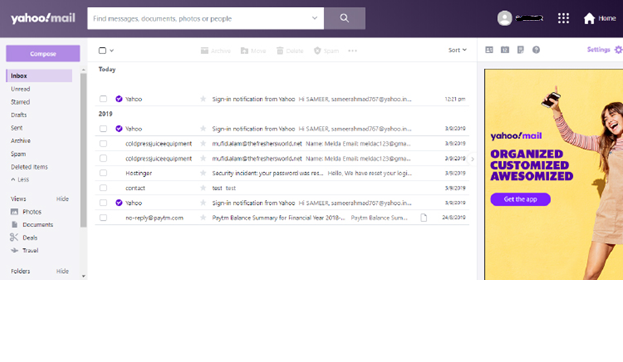The width and height of the screenshot is (623, 362).
Task: Expand the right side panel arrow
Action: point(472,159)
